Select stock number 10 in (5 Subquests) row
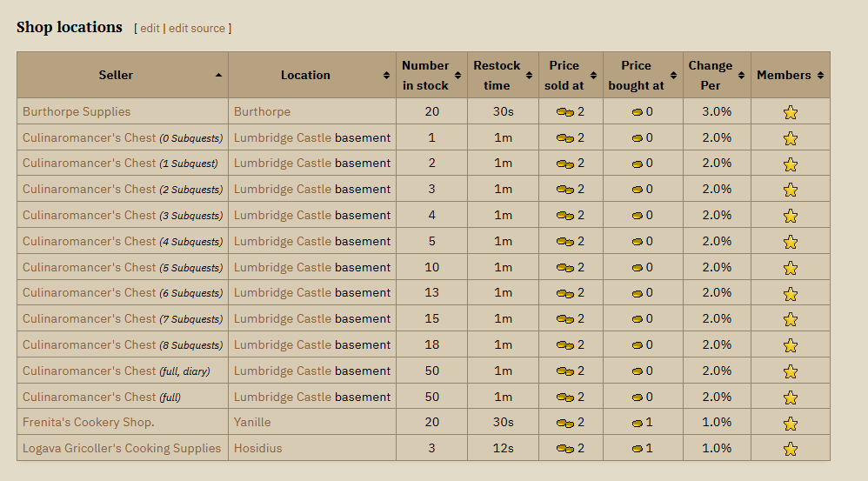Screen dimensions: 868x481 [x=431, y=267]
